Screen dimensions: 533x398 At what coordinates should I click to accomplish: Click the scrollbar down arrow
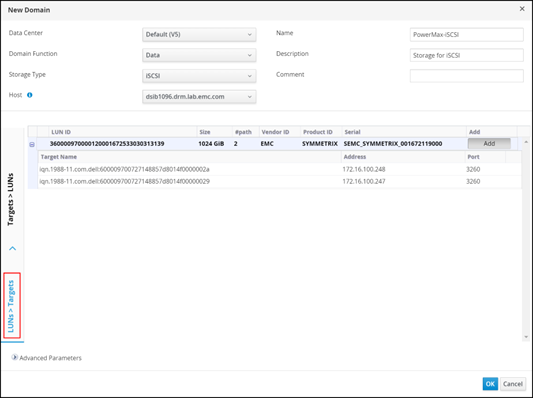[x=526, y=337]
